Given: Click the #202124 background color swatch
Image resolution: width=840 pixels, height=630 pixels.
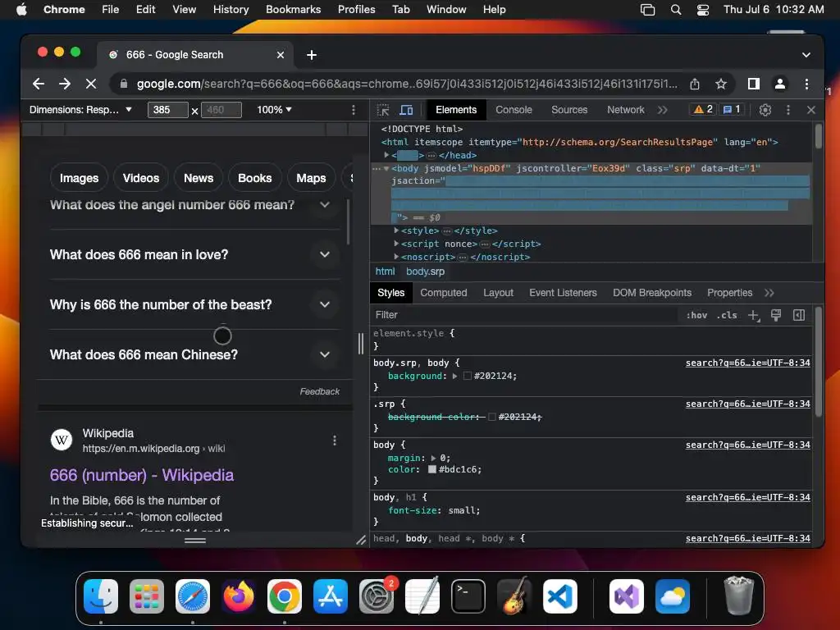Looking at the screenshot, I should (467, 376).
